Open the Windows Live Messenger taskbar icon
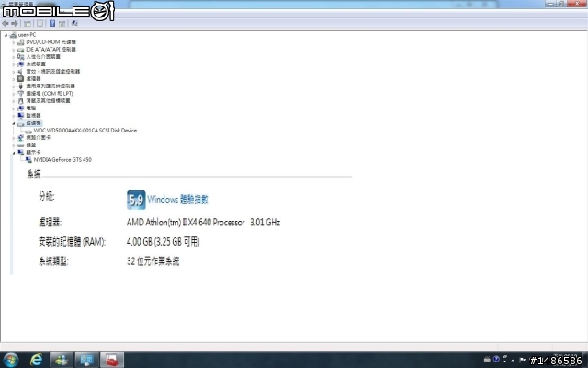This screenshot has height=368, width=588. [x=62, y=360]
